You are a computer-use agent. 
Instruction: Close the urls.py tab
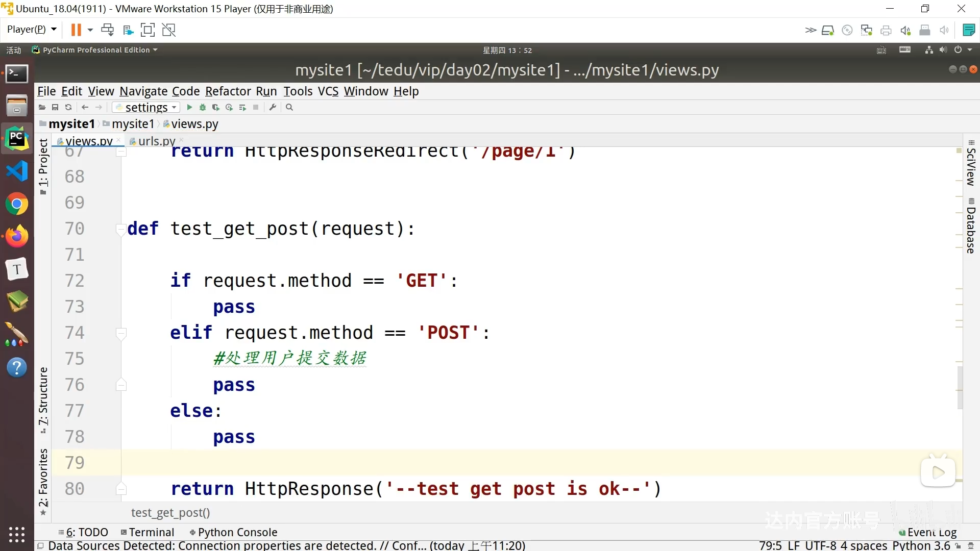[181, 140]
